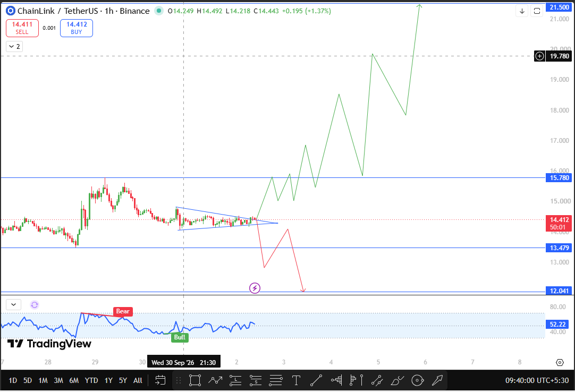Viewport: 575px width, 392px height.
Task: Click the RSI value label 52.22
Action: 557,324
